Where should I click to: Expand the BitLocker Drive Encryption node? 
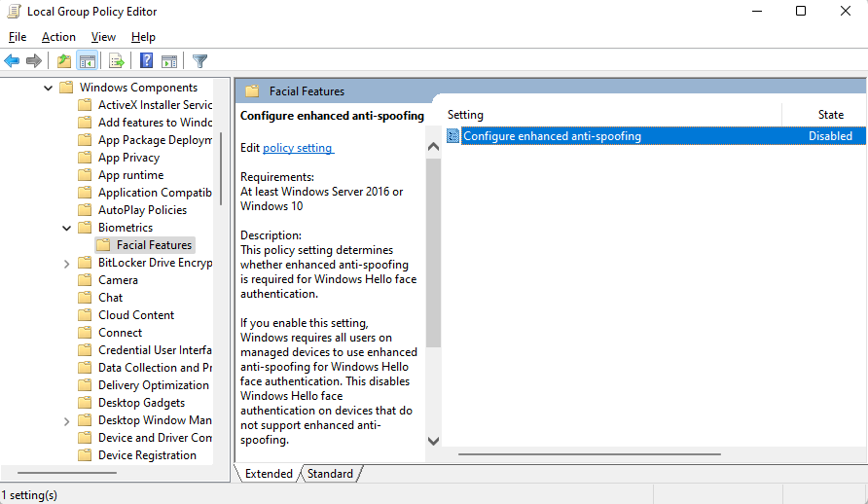(66, 264)
